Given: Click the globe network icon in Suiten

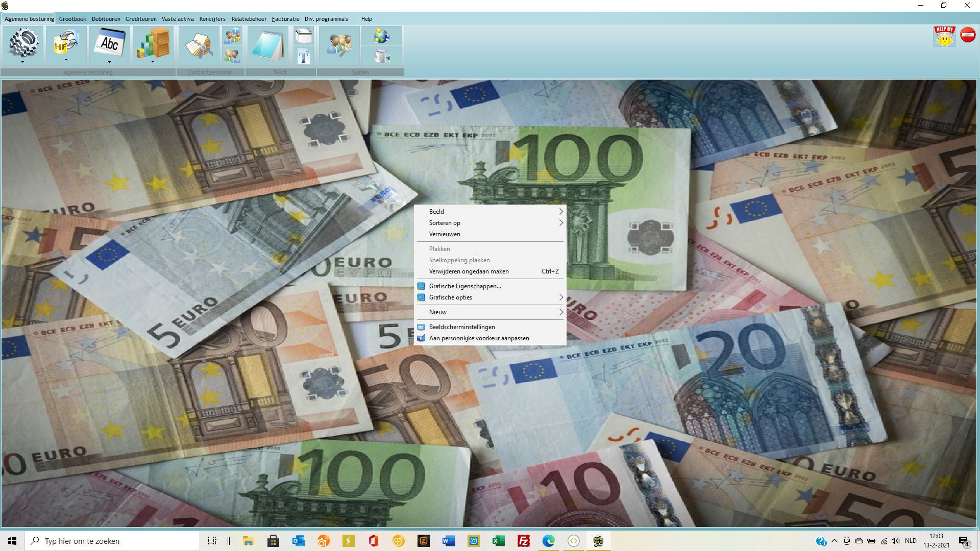Looking at the screenshot, I should coord(381,36).
